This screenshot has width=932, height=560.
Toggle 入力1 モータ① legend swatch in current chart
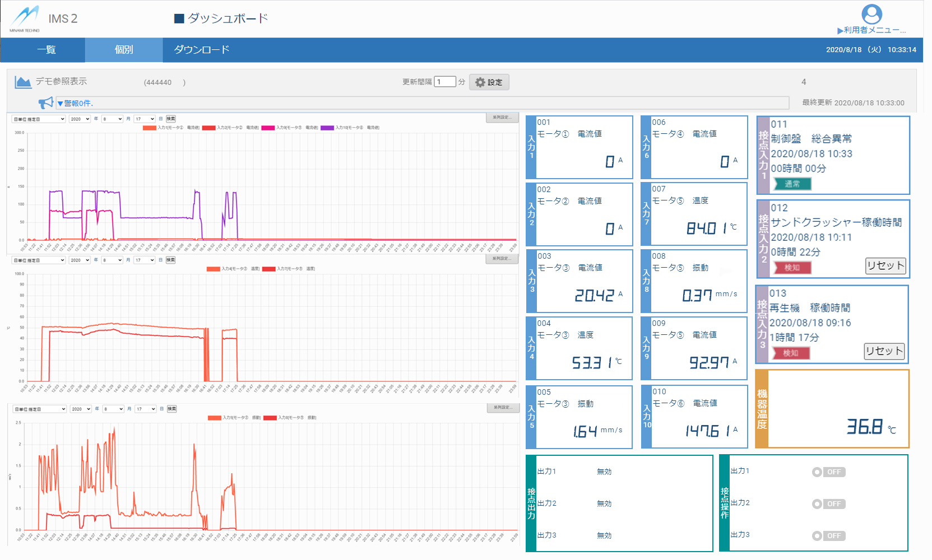tap(150, 128)
